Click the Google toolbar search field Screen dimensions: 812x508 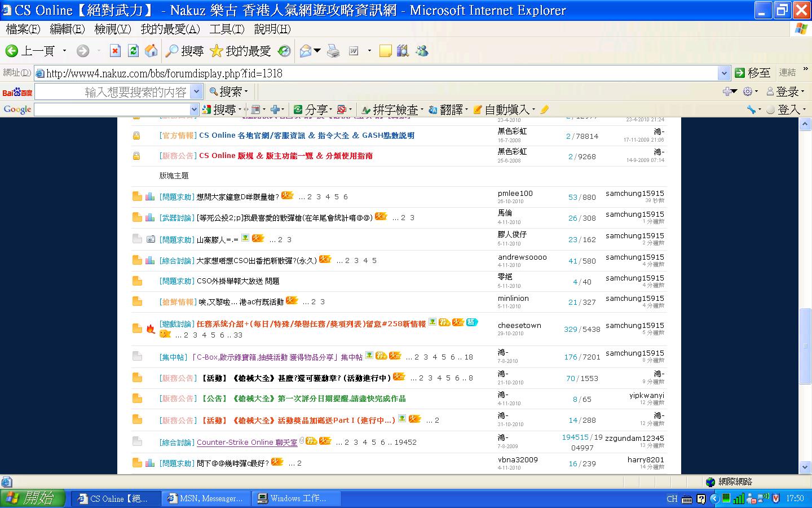click(x=112, y=110)
